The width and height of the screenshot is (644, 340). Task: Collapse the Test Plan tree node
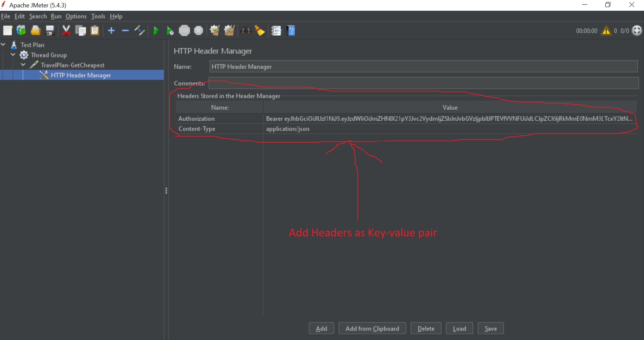click(3, 44)
